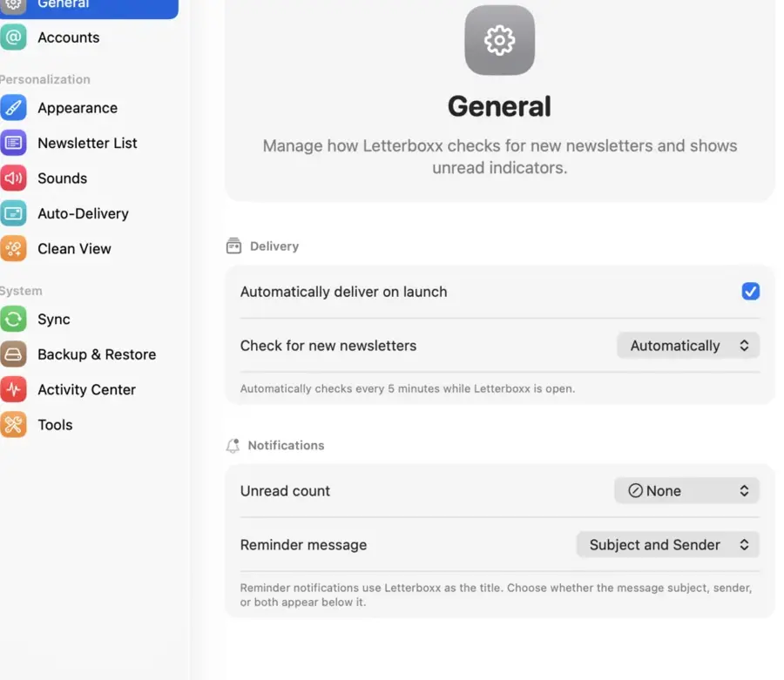Click the Notifications bell icon

[233, 445]
